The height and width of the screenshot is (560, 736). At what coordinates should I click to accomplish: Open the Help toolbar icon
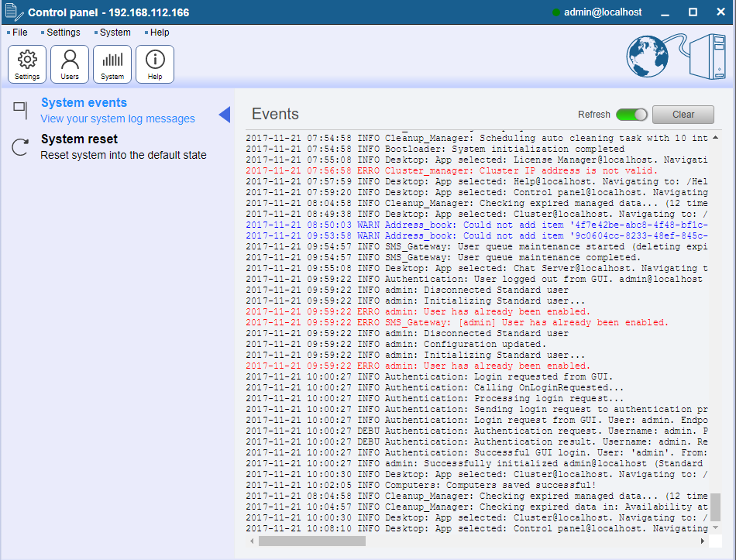(x=155, y=64)
